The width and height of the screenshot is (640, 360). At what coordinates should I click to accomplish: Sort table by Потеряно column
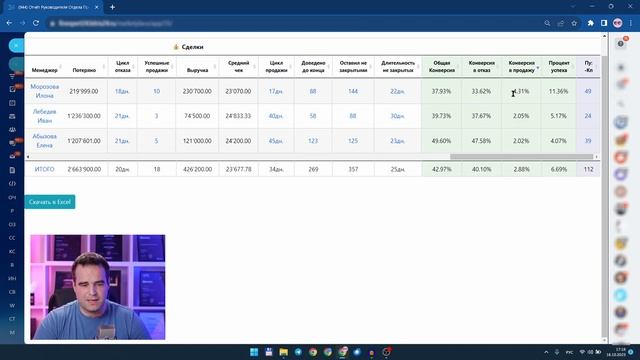[x=84, y=70]
